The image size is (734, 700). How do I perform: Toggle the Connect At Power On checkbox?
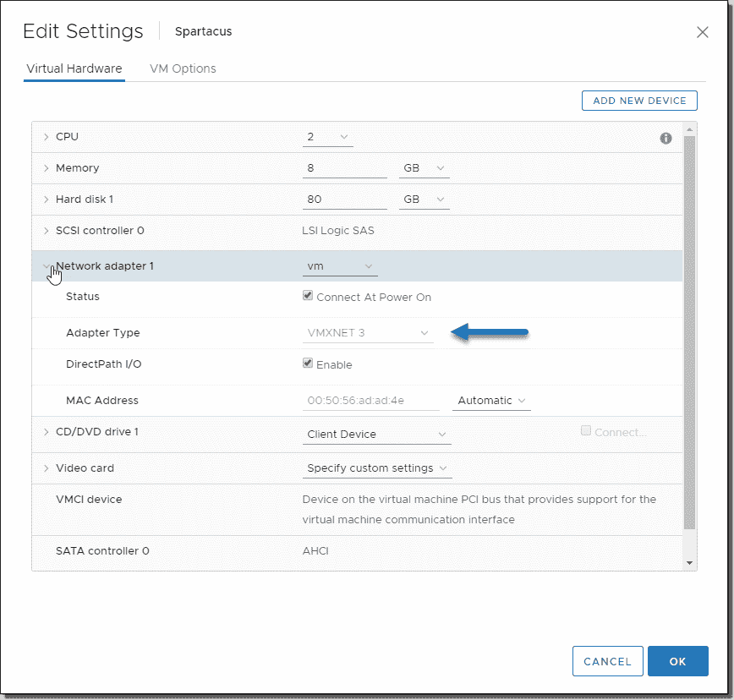click(x=309, y=297)
